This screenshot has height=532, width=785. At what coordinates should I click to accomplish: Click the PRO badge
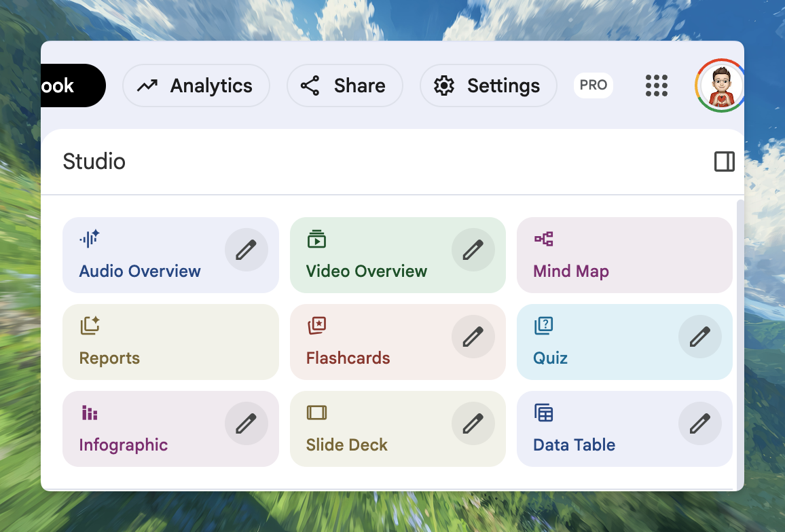(594, 85)
